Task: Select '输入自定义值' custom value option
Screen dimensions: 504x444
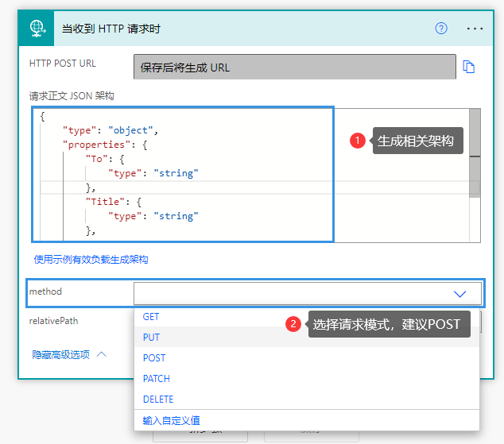Action: 172,420
